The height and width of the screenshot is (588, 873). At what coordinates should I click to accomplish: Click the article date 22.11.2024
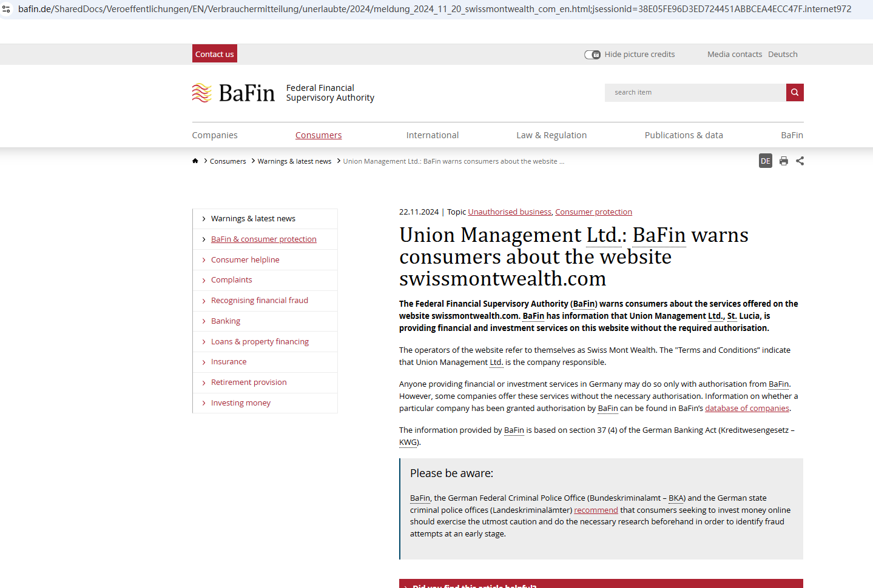point(419,212)
